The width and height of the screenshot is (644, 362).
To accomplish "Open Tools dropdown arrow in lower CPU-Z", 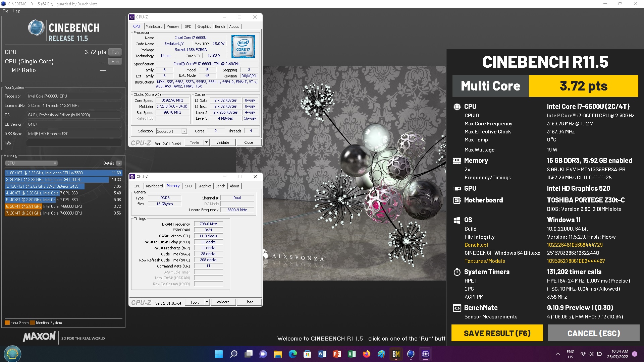I will click(207, 302).
